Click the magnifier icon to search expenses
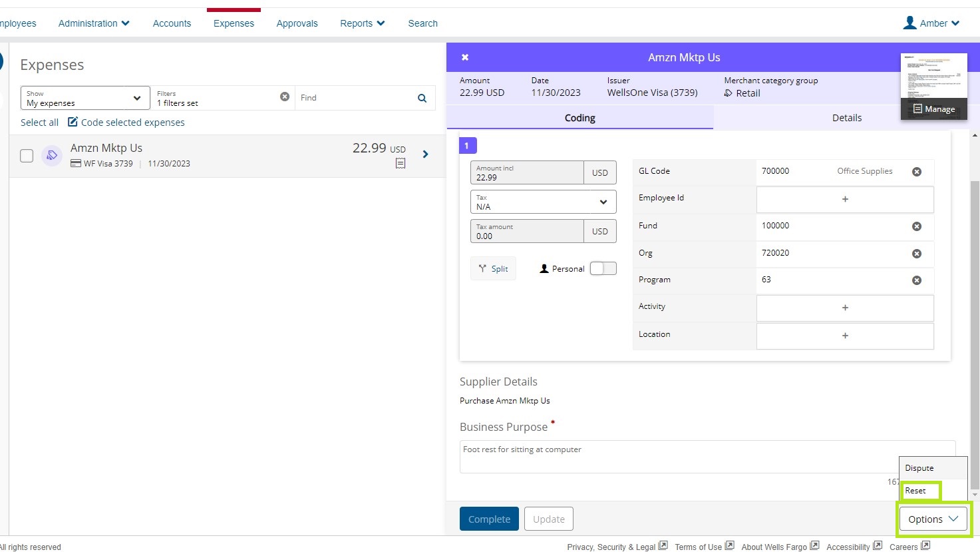The image size is (980, 552). coord(422,98)
